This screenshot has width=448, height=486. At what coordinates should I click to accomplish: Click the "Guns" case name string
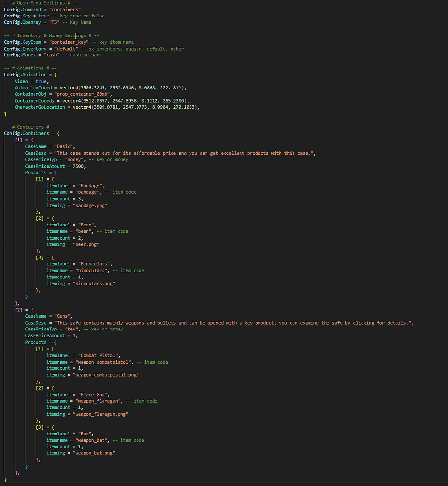pos(62,316)
